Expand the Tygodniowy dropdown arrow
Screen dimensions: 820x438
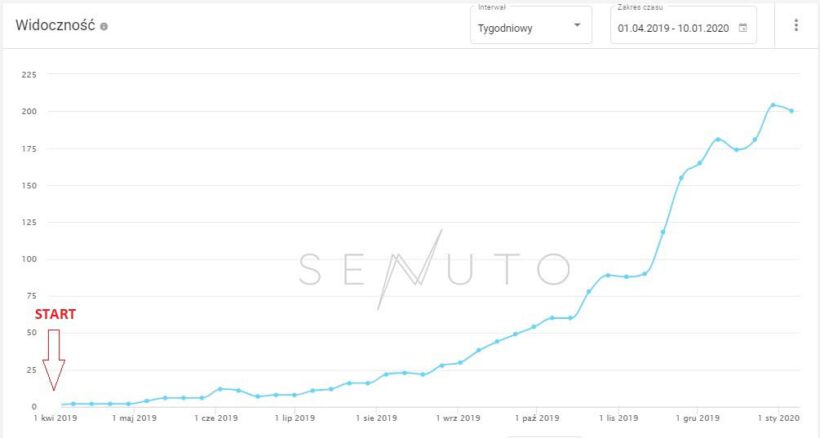pyautogui.click(x=577, y=26)
